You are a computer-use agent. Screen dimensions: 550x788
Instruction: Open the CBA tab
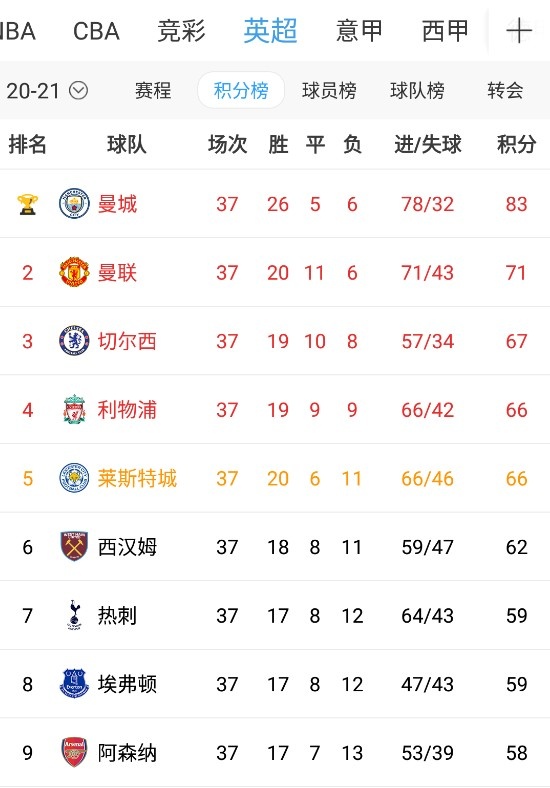point(96,31)
